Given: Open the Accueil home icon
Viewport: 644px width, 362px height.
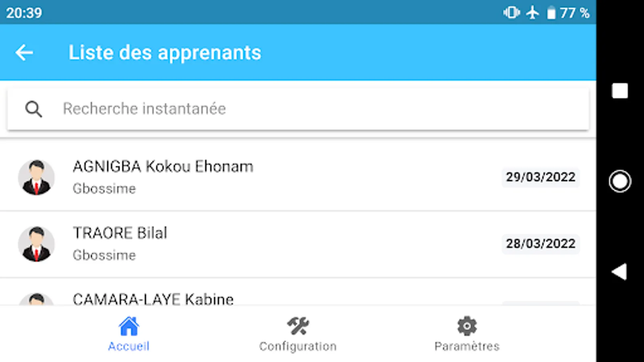Looking at the screenshot, I should click(129, 326).
